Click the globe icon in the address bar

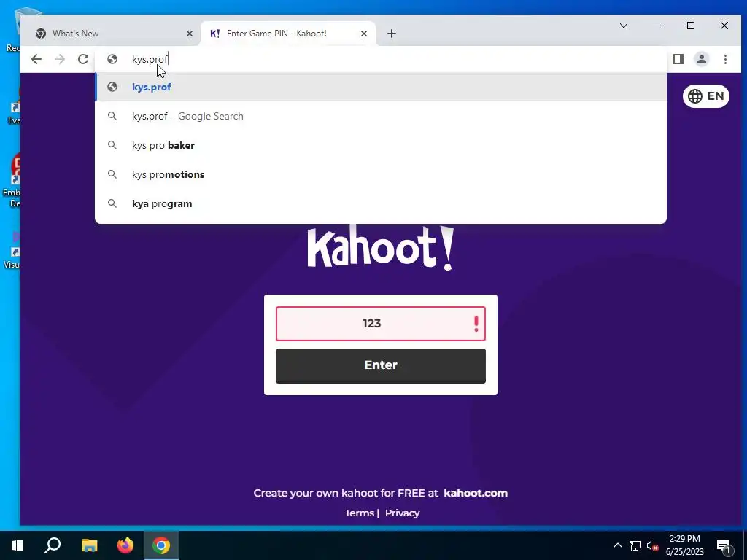112,59
